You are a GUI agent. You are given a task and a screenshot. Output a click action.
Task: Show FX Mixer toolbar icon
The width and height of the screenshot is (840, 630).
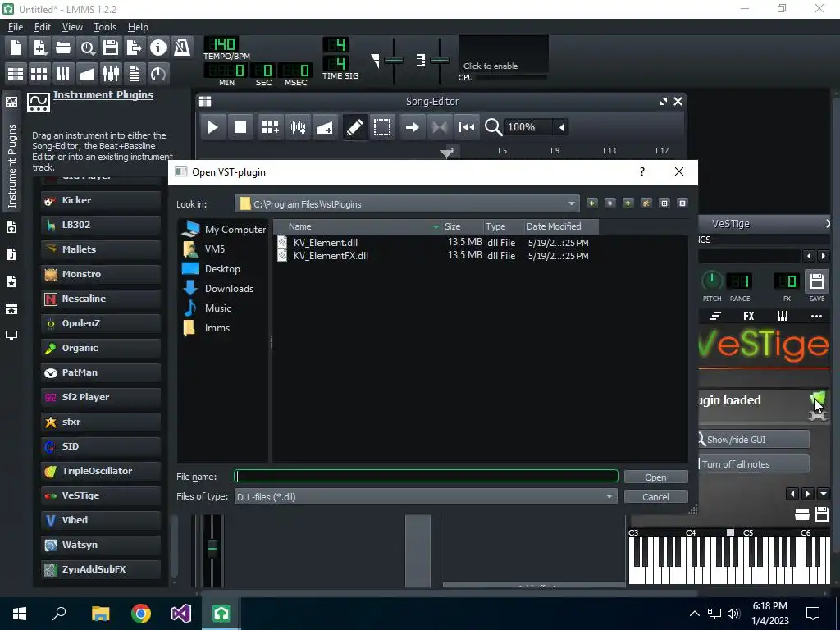[x=111, y=73]
